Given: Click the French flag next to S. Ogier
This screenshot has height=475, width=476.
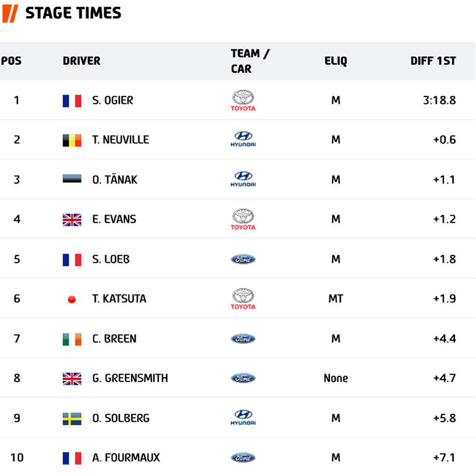Looking at the screenshot, I should pos(72,101).
